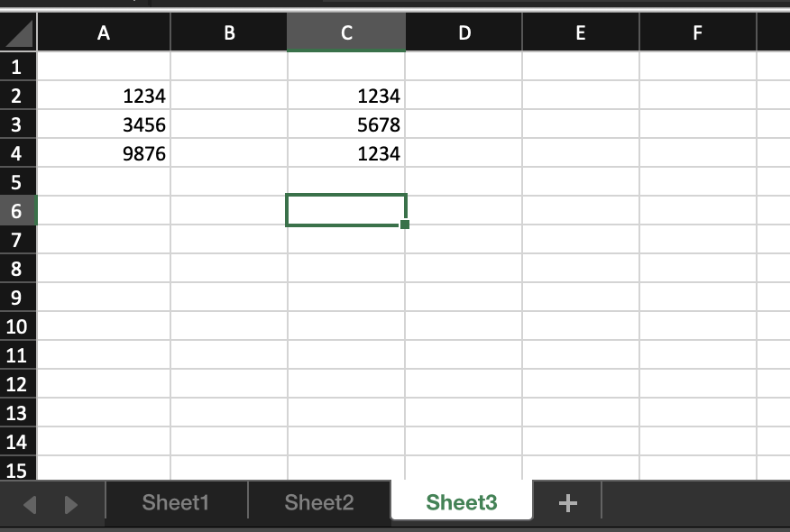Screen dimensions: 790x532
Task: Select row 8 header
Action: pyautogui.click(x=18, y=269)
